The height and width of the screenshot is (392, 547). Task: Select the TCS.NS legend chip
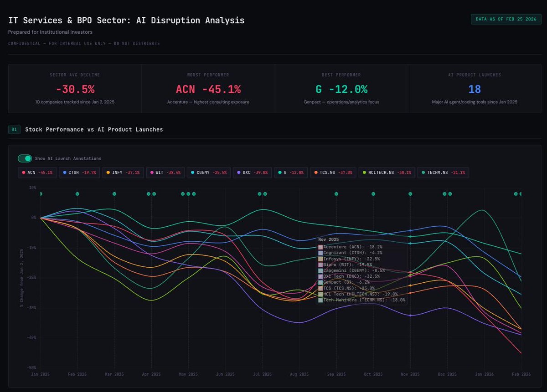[335, 173]
